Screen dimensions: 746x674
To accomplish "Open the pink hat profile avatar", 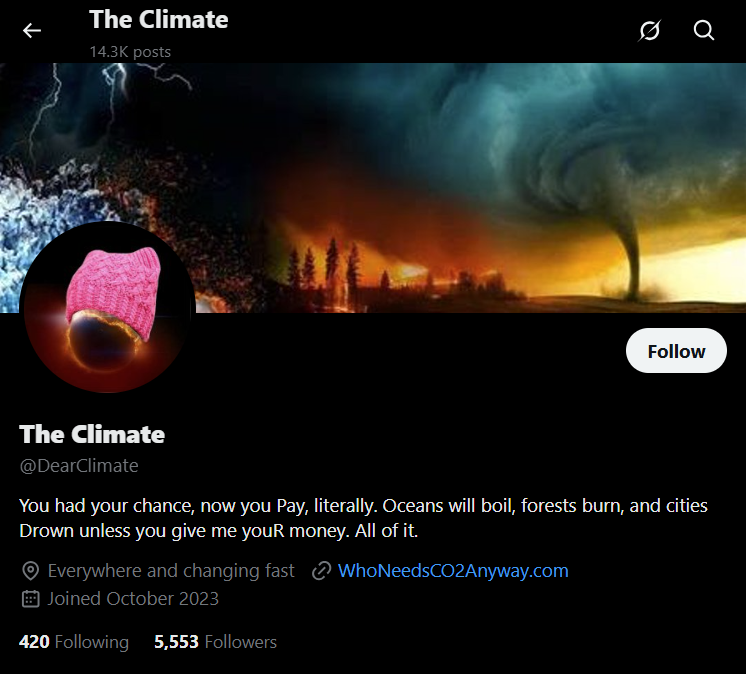I will point(108,307).
